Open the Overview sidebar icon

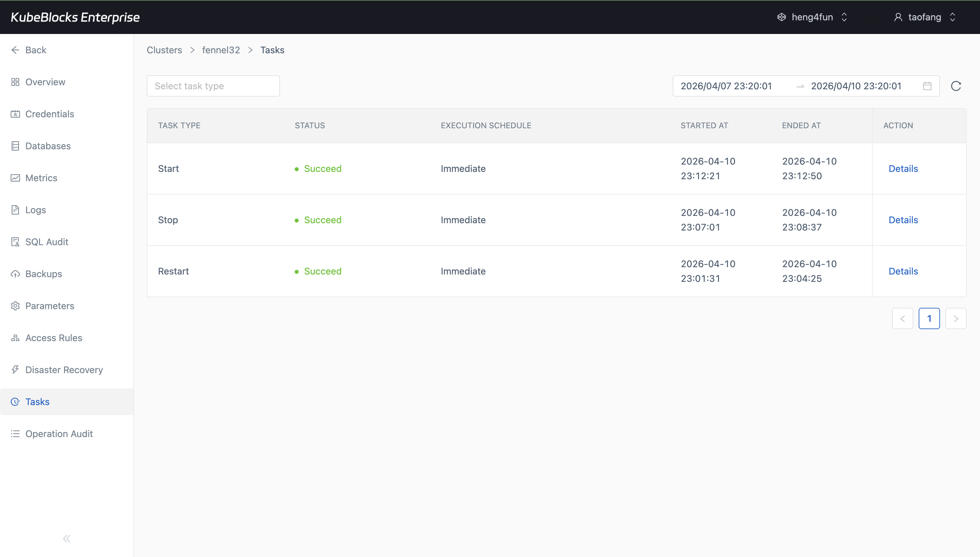tap(15, 82)
